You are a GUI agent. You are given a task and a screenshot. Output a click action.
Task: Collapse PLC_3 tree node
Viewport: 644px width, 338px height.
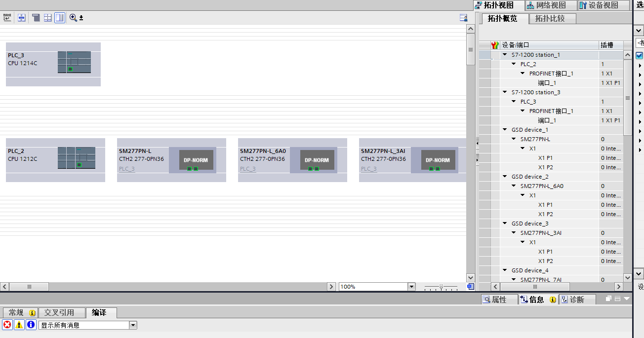coord(514,102)
